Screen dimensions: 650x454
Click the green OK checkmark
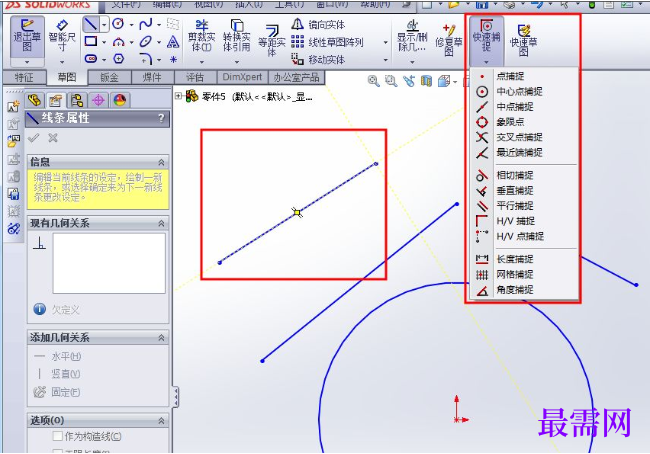pos(33,138)
